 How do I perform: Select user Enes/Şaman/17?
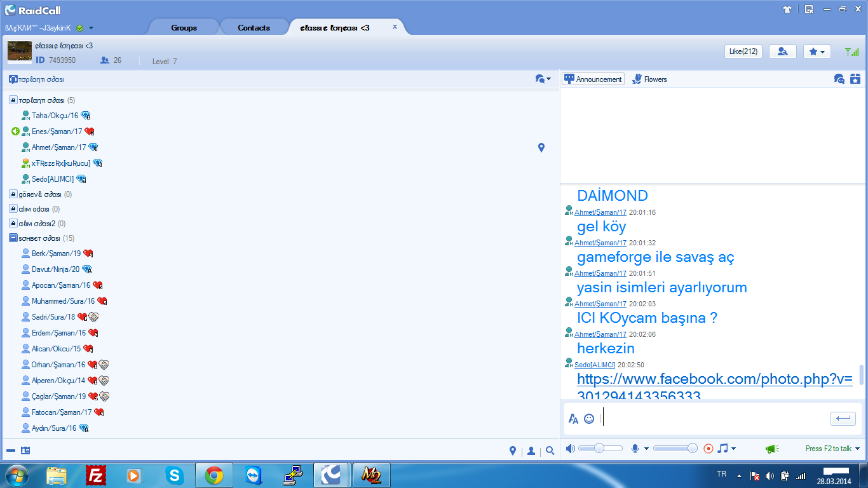pyautogui.click(x=57, y=132)
